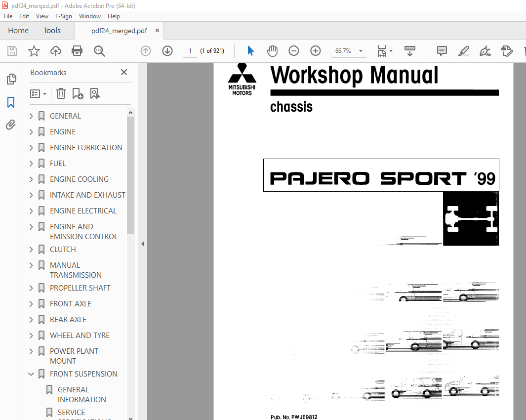The width and height of the screenshot is (526, 420).
Task: Find the current bookmark
Action: (x=95, y=94)
